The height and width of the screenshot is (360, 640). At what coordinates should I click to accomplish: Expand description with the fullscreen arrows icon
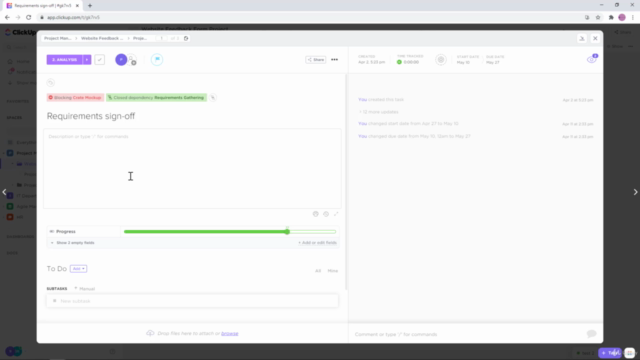point(336,214)
